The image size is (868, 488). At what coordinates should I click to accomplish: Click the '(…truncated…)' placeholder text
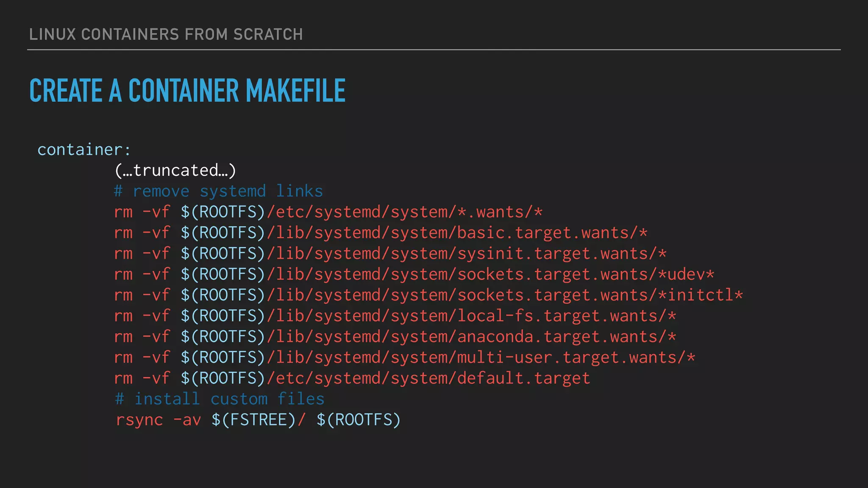(x=175, y=170)
